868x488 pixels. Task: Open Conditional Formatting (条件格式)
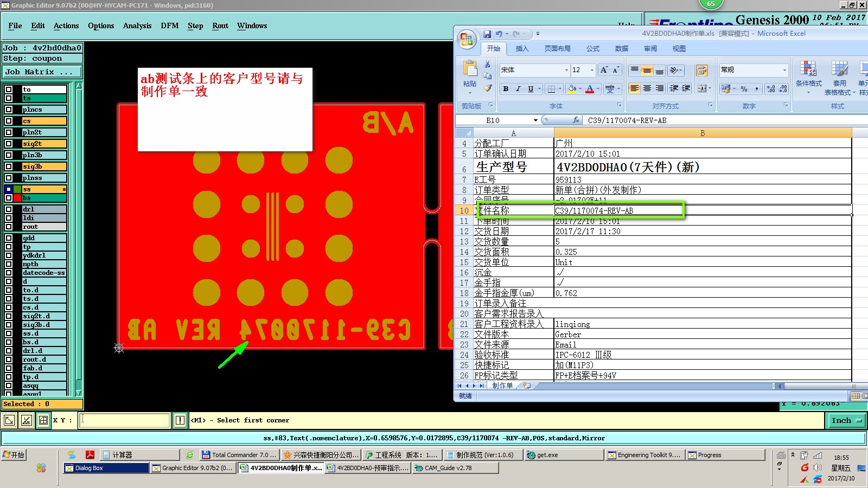tap(808, 77)
